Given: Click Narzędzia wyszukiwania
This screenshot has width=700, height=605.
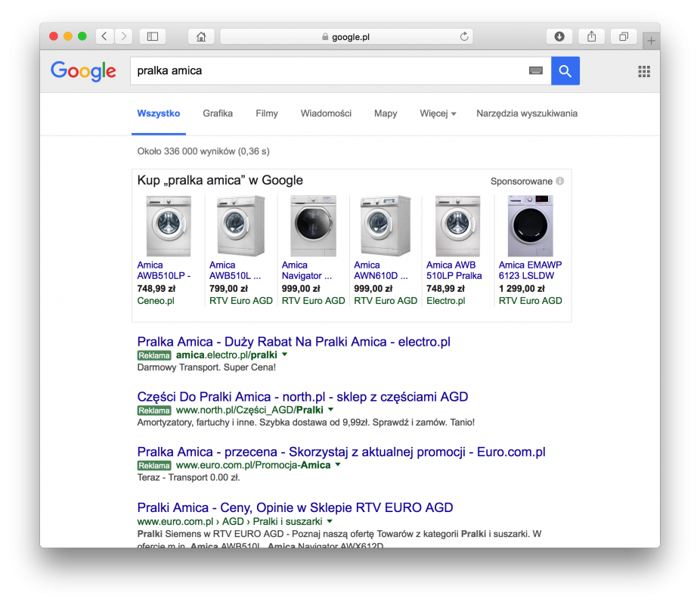Looking at the screenshot, I should pos(526,113).
